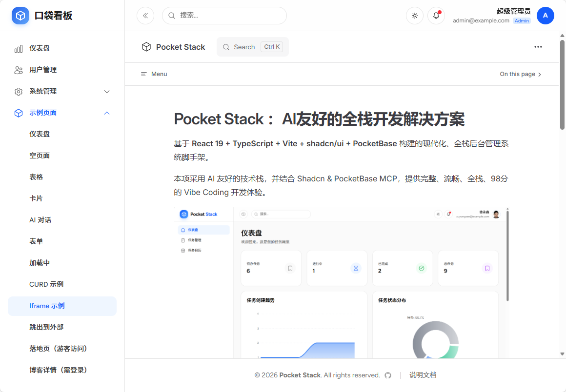Open the On this page navigation

coord(520,74)
